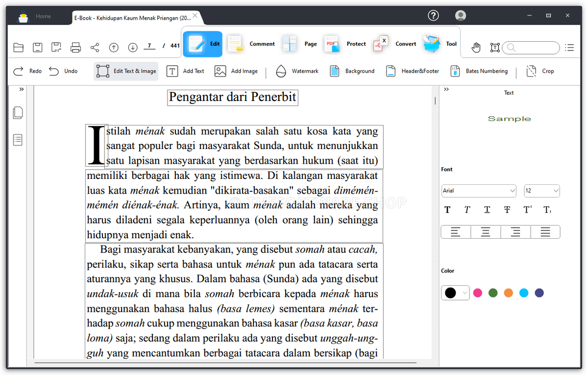Screen dimensions: 588x375
Task: Switch to the Page tab
Action: (300, 44)
